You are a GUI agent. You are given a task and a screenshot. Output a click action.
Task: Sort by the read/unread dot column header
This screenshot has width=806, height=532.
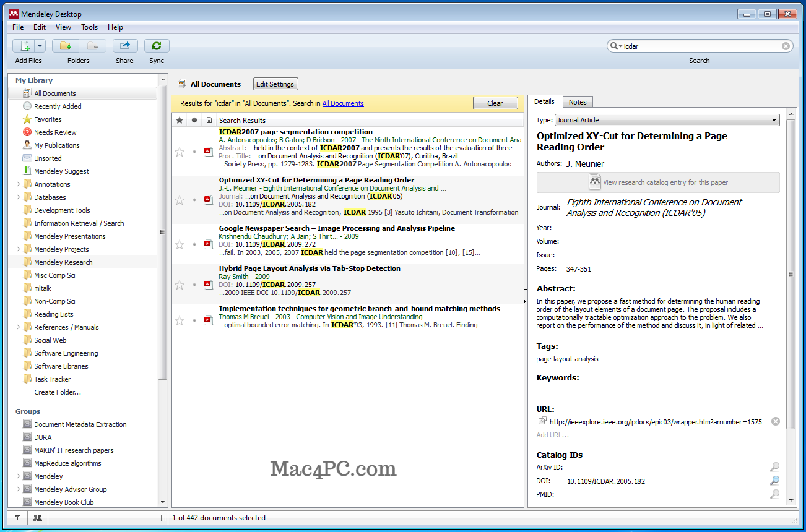point(194,120)
